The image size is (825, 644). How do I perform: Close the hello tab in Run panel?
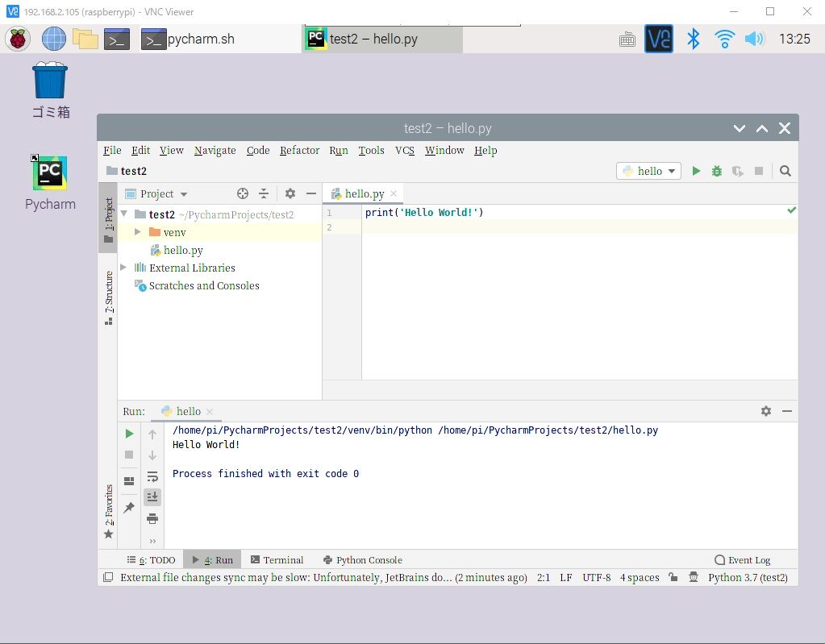210,411
